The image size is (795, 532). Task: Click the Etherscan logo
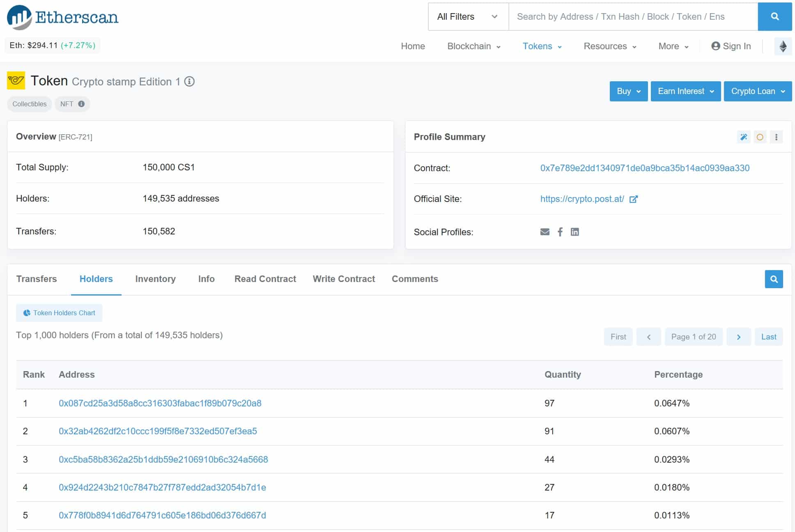pos(62,17)
